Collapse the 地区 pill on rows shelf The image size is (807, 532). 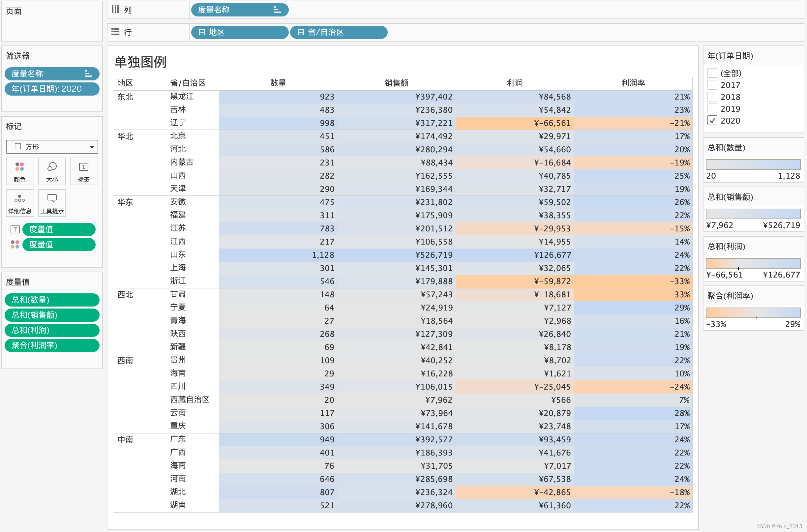pos(202,32)
